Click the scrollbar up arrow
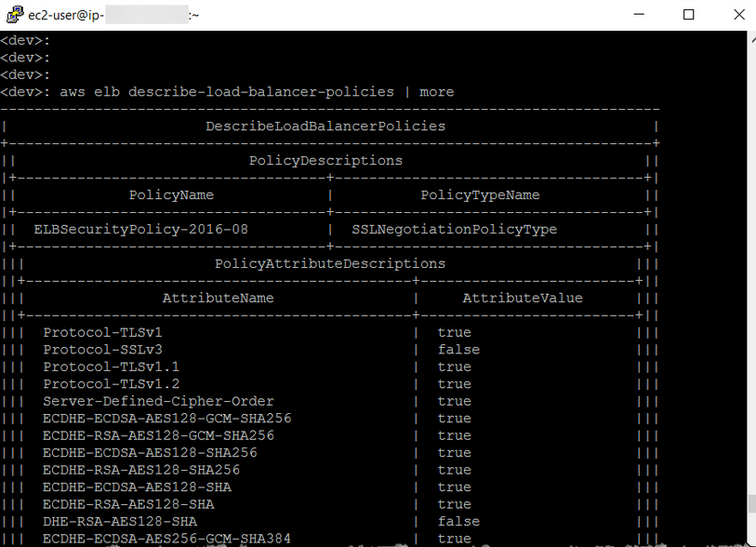The height and width of the screenshot is (547, 756). (x=751, y=40)
